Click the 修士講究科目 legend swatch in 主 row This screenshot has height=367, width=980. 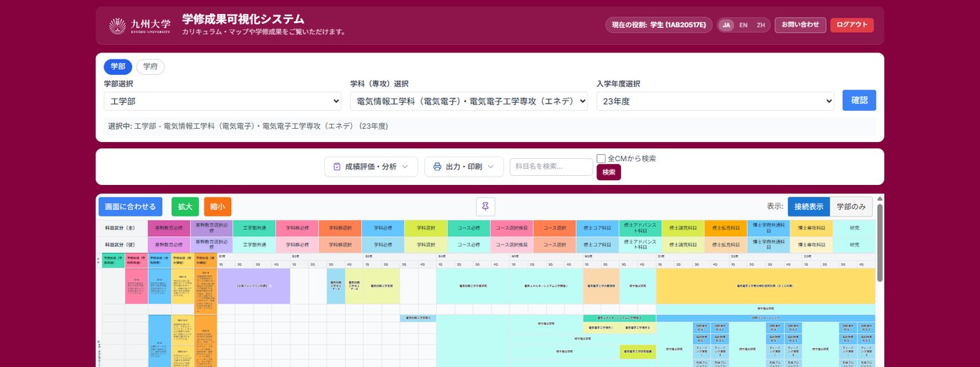point(682,228)
